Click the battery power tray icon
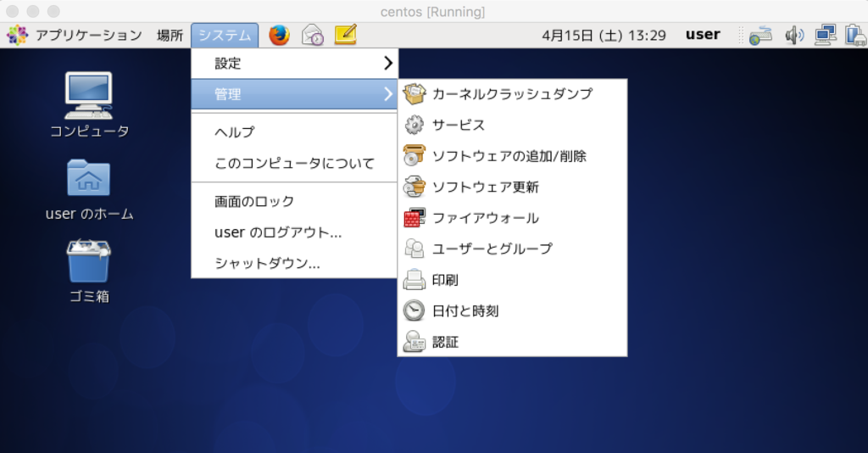This screenshot has width=868, height=453. [x=856, y=35]
